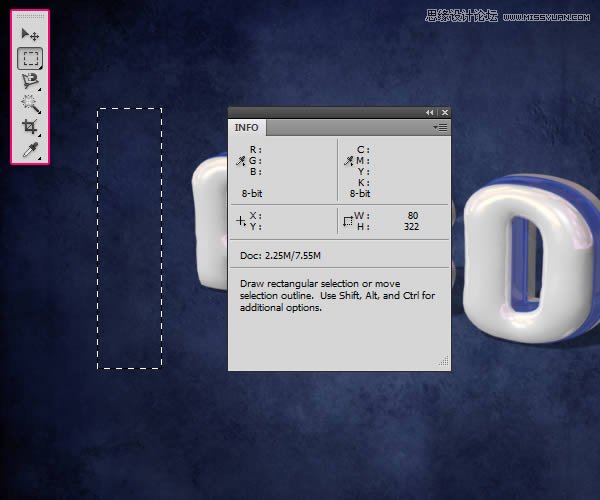Select the Eyedropper tool
The height and width of the screenshot is (500, 600).
tap(30, 150)
